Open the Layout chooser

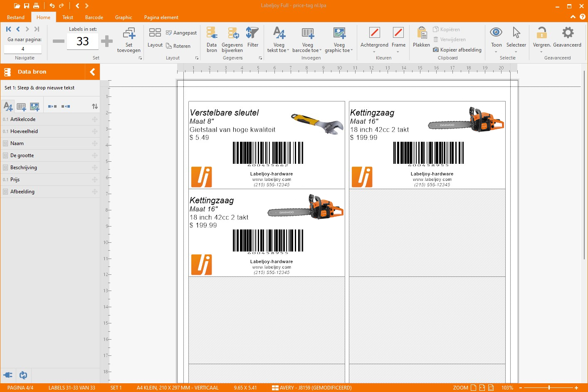[x=155, y=37]
